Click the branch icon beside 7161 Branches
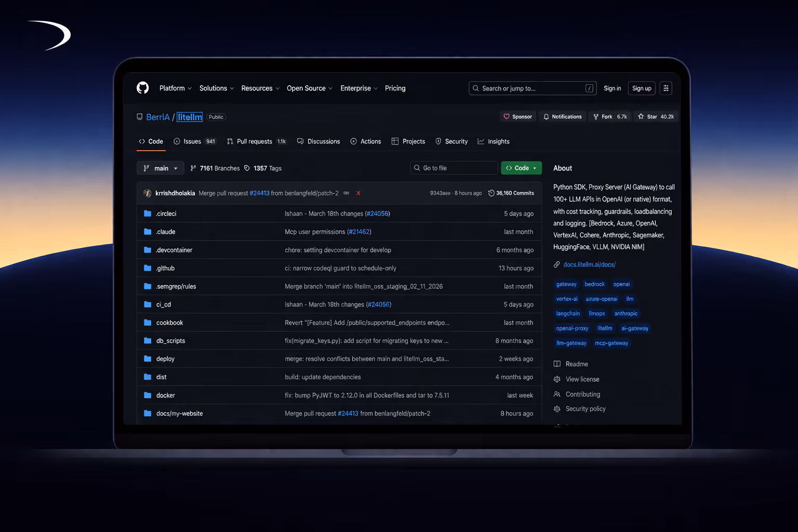The height and width of the screenshot is (532, 798). pos(192,168)
